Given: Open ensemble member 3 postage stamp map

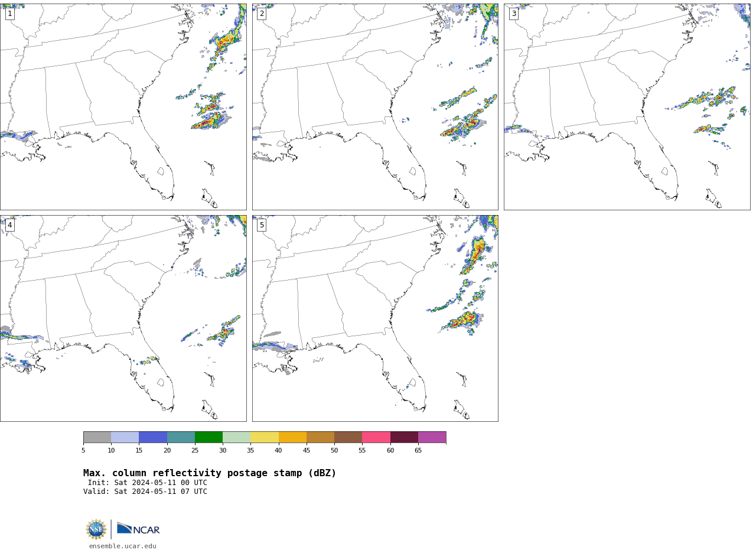Looking at the screenshot, I should (x=627, y=107).
